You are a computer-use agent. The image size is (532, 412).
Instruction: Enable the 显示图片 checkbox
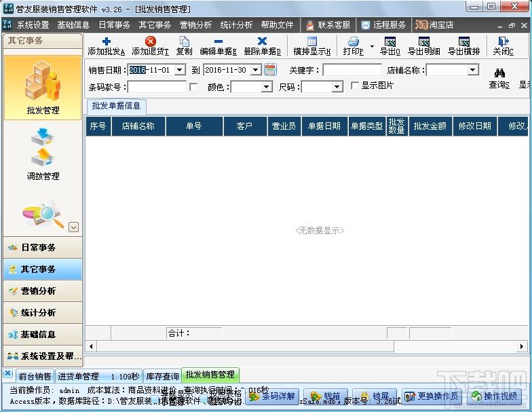[x=354, y=86]
